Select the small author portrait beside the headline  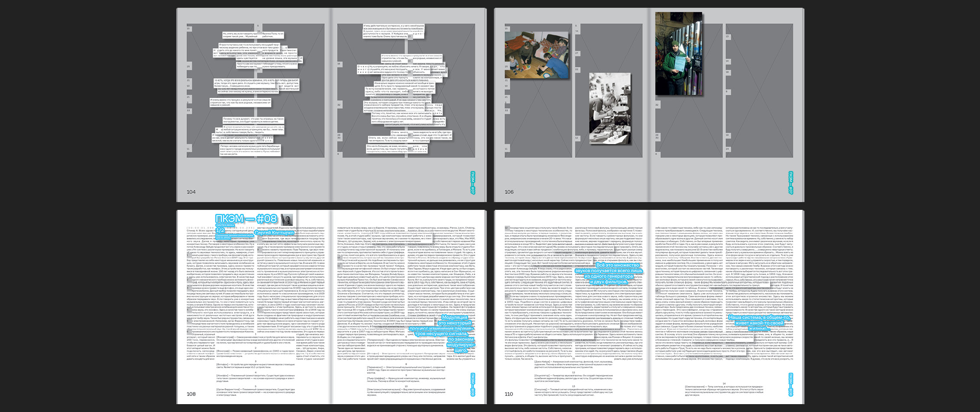[x=287, y=219]
